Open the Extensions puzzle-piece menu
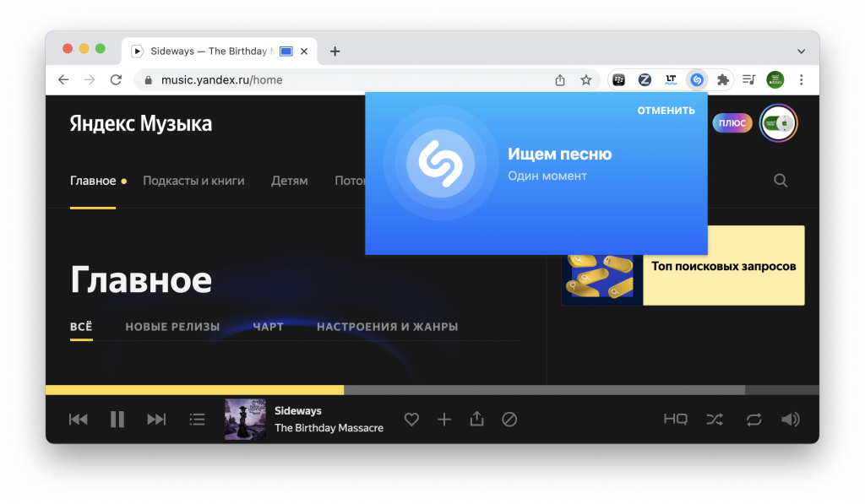The height and width of the screenshot is (504, 865). [723, 80]
